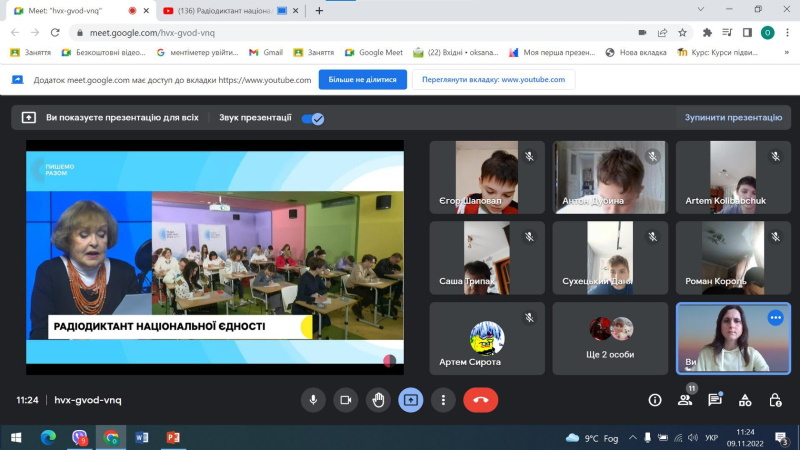This screenshot has height=450, width=800.
Task: Open meeting details info icon
Action: click(655, 400)
